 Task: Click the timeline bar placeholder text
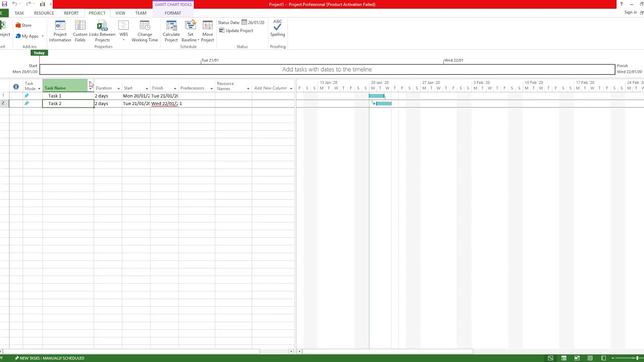tap(327, 69)
